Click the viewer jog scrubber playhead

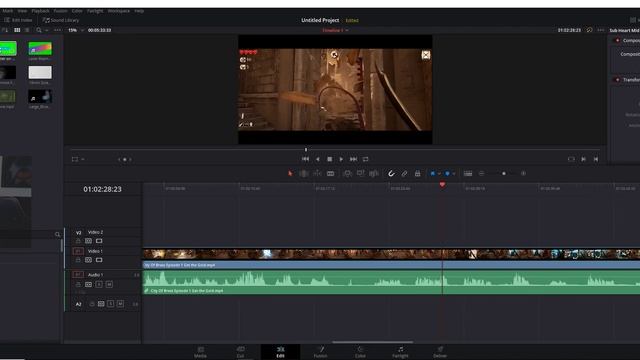pos(306,150)
